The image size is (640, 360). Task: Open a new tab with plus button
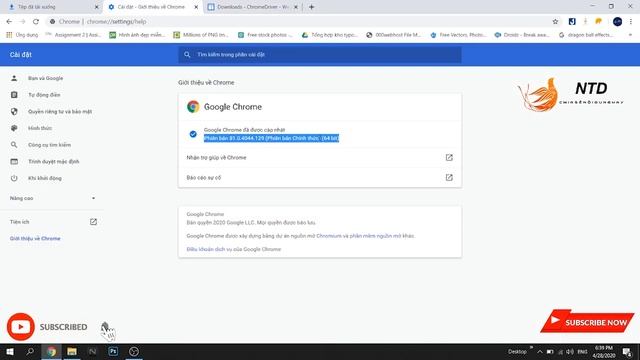[311, 7]
